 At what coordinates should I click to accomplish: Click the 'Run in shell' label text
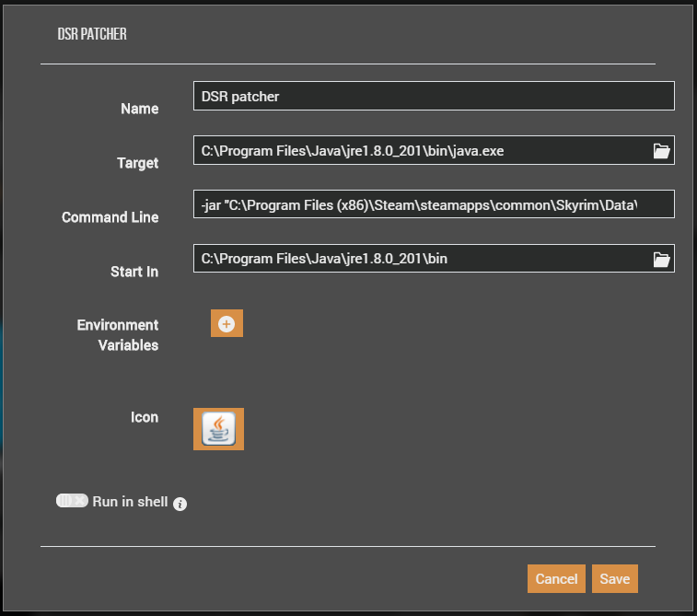pos(130,502)
